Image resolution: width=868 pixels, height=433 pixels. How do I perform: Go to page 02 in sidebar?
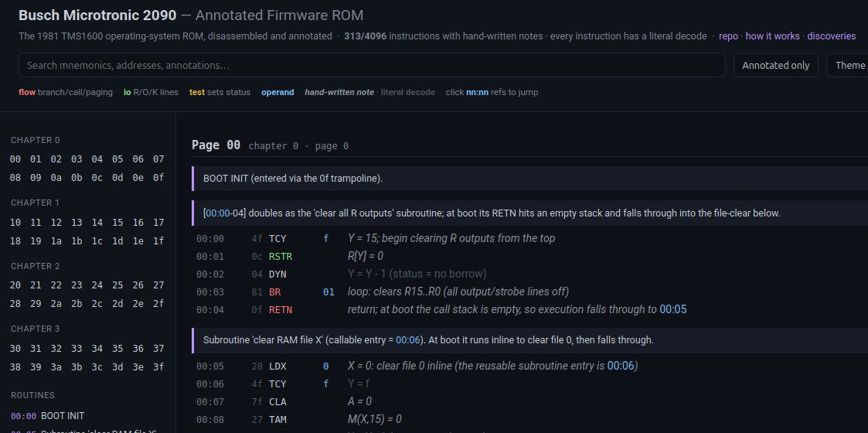(x=56, y=159)
